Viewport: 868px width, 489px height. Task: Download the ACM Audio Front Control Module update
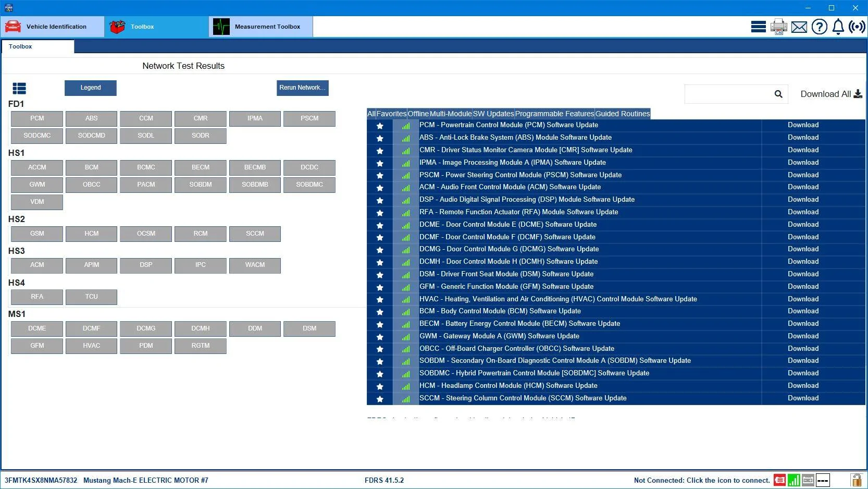click(x=803, y=187)
